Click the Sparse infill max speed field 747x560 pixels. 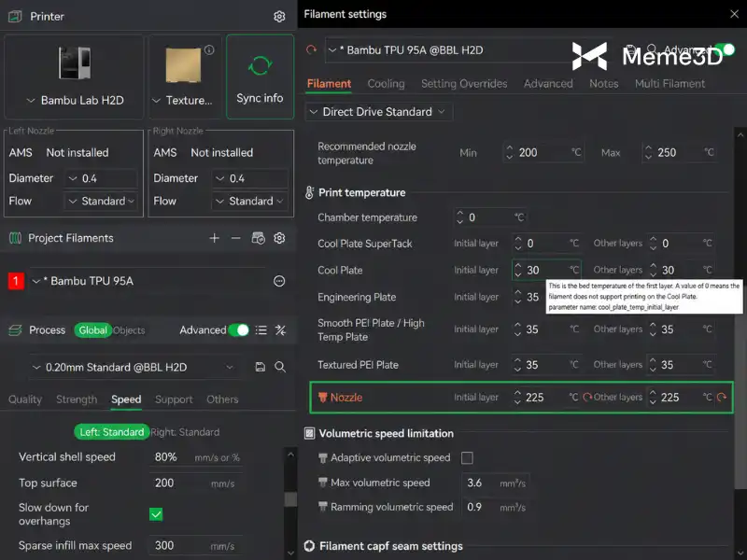click(x=196, y=546)
